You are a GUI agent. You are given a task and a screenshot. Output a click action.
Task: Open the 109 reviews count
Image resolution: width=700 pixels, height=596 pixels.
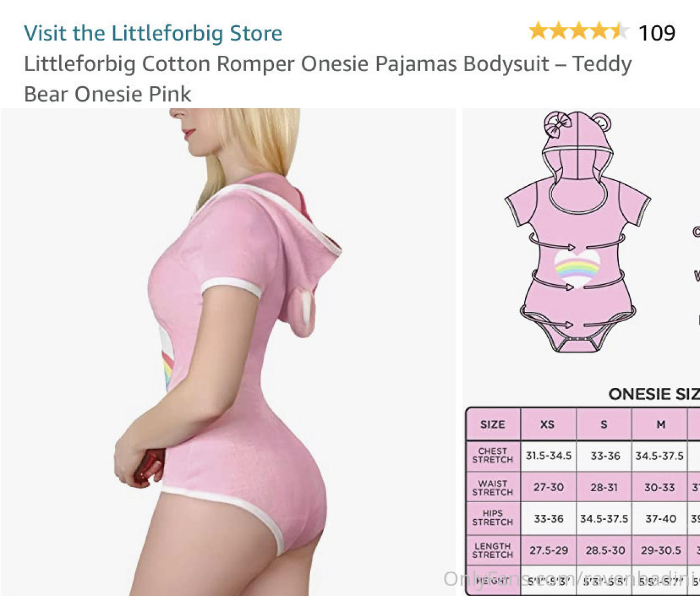click(x=657, y=33)
